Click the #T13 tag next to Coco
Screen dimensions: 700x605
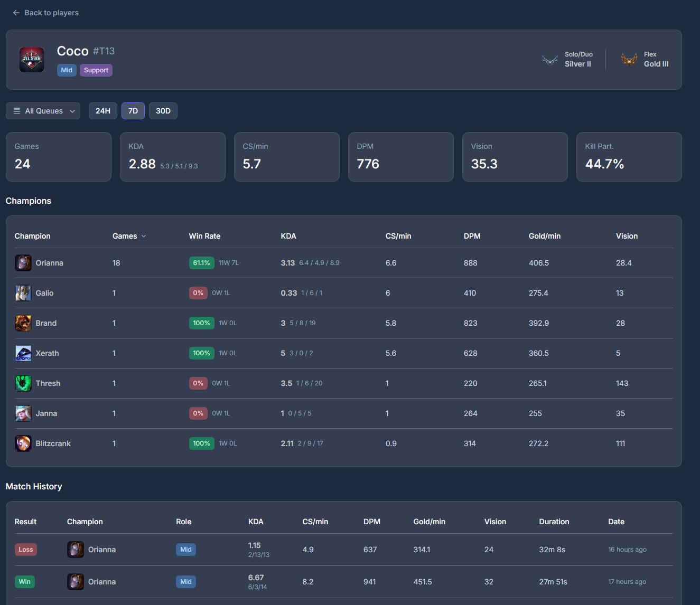pos(104,51)
